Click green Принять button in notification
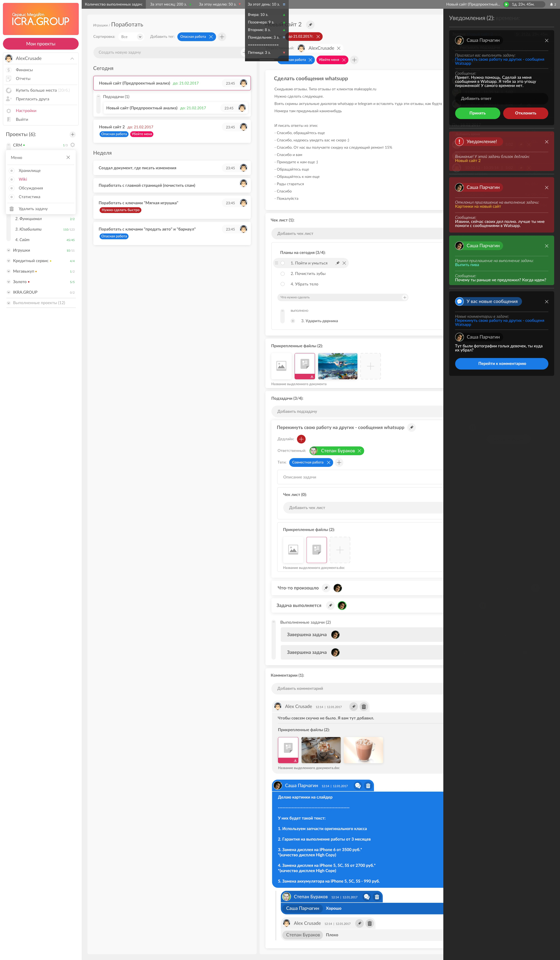Viewport: 560px width, 960px height. point(477,113)
